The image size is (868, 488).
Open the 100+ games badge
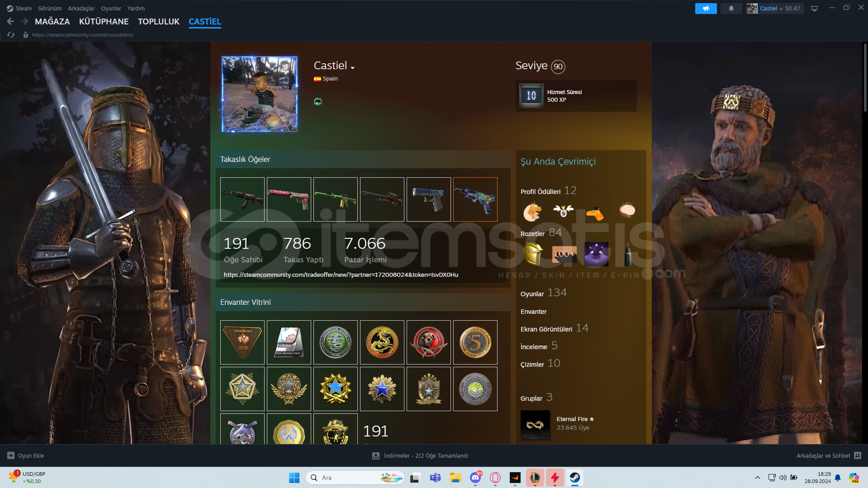point(564,254)
